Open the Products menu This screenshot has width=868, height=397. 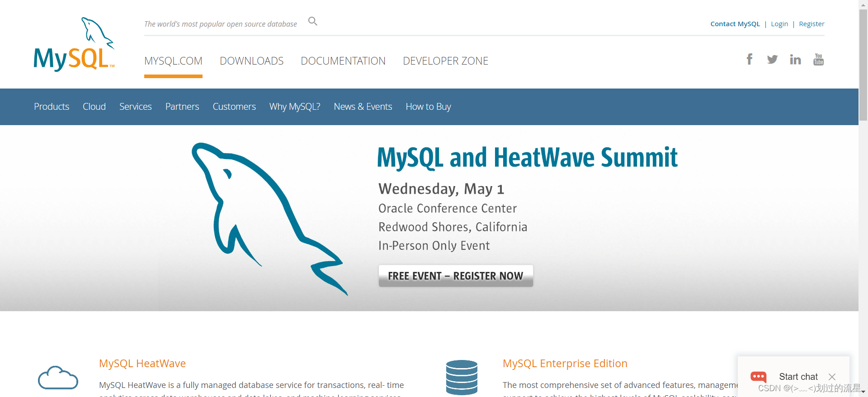(52, 107)
